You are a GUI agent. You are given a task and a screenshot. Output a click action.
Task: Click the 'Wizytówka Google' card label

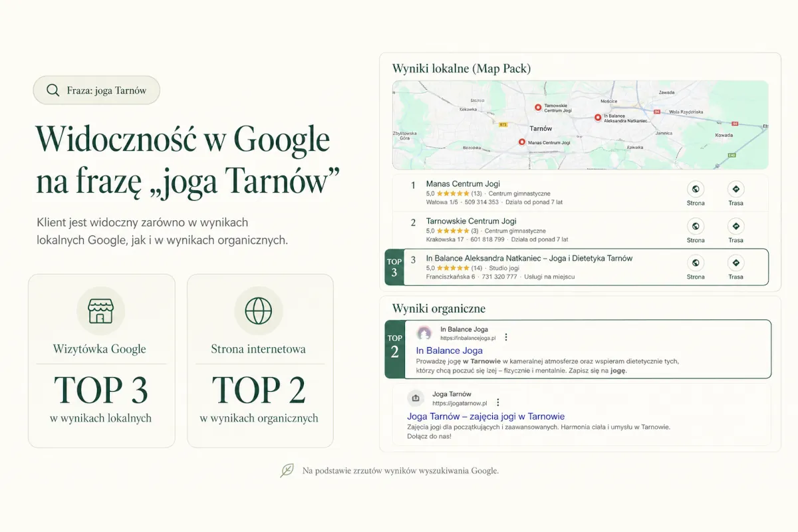[100, 349]
